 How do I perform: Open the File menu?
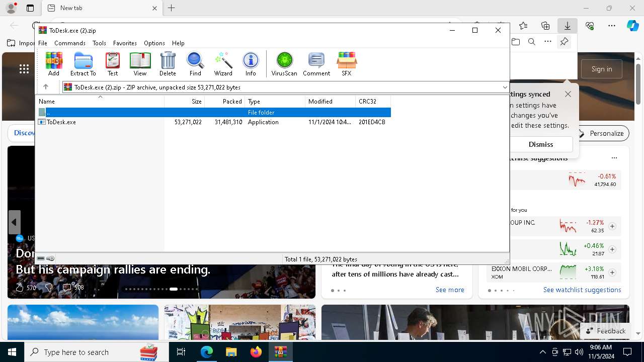(43, 43)
